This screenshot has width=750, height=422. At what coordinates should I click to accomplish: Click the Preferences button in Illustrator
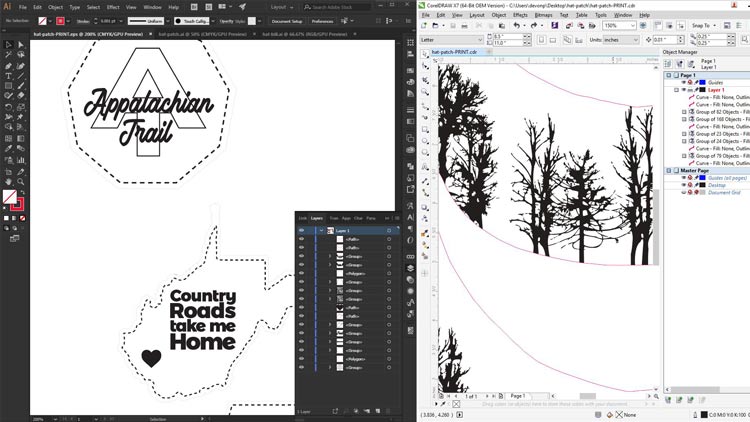pos(322,21)
